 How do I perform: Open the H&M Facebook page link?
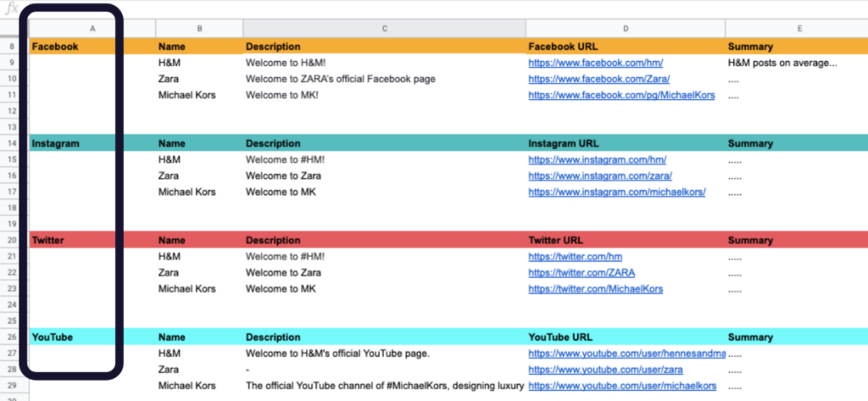point(596,63)
